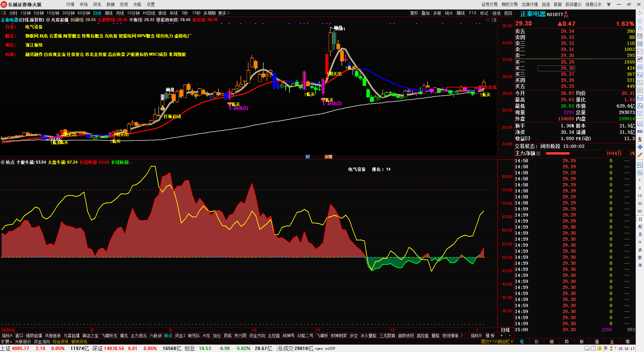This screenshot has width=644, height=352.
Task: Open 投诉建议 link
Action: point(574,4)
